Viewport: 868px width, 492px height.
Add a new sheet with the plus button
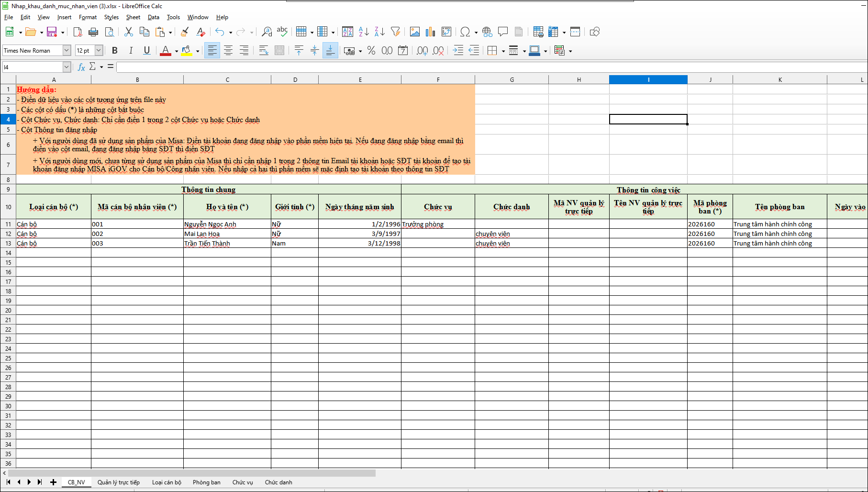tap(53, 482)
